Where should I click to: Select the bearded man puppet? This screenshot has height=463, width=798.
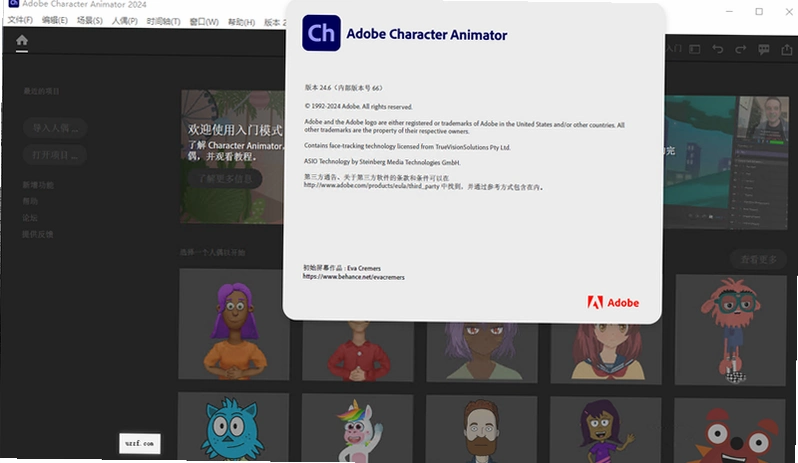click(x=481, y=429)
